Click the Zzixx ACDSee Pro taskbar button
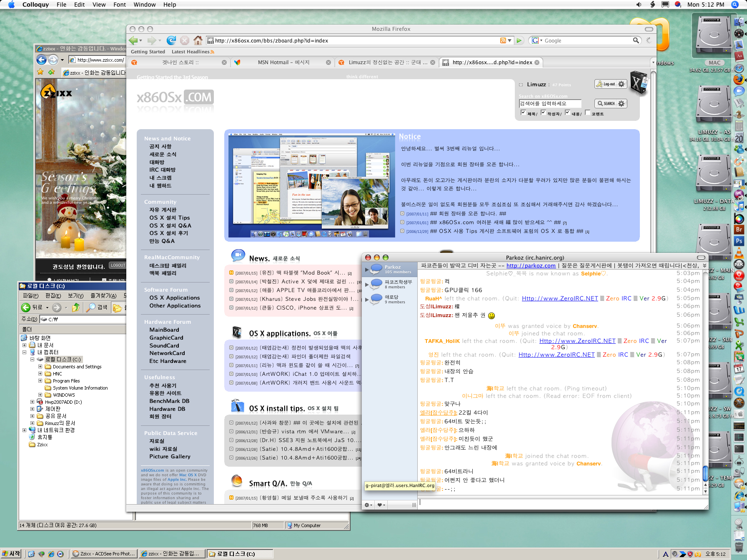Image resolution: width=747 pixels, height=560 pixels. click(x=103, y=554)
